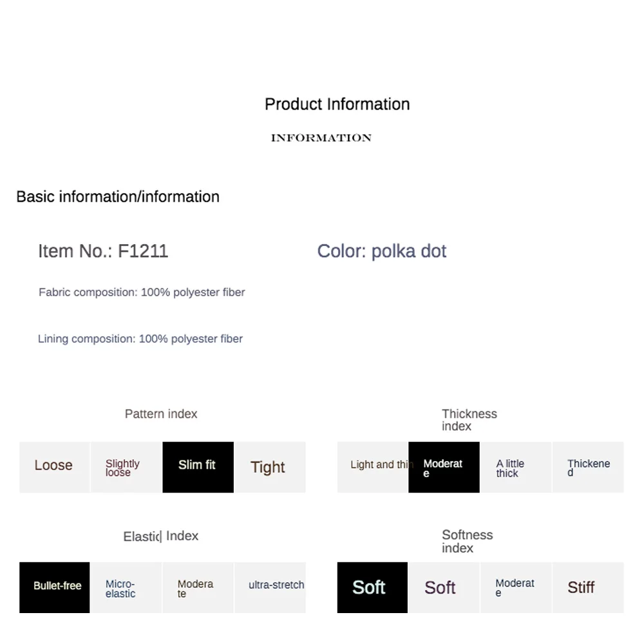Choose the Tight pattern option

pyautogui.click(x=270, y=467)
